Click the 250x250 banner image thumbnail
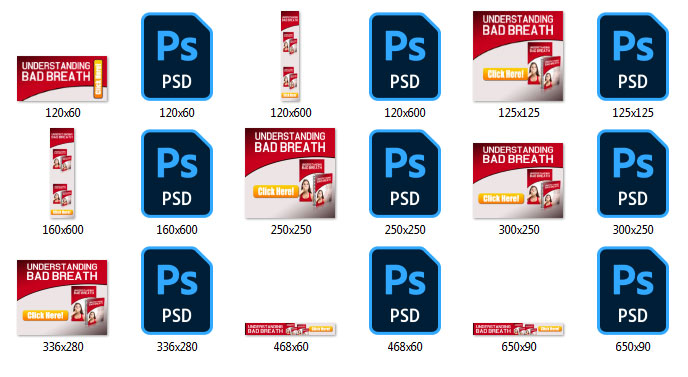Screen dimensions: 688x377 pyautogui.click(x=290, y=173)
